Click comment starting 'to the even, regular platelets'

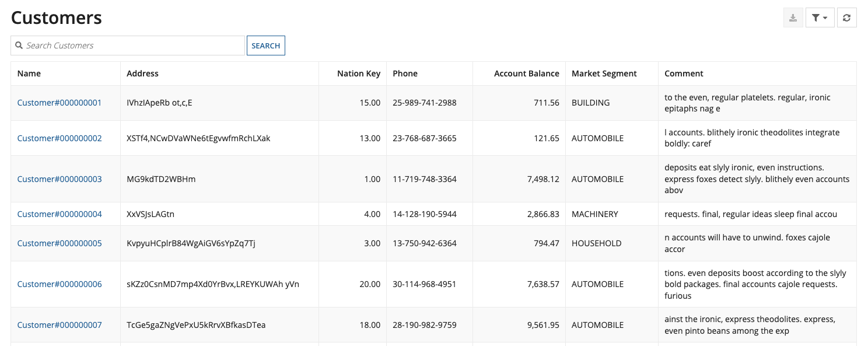(748, 103)
